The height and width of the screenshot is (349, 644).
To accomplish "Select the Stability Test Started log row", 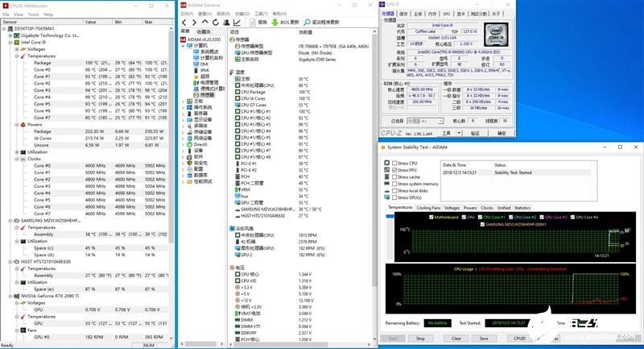I will (x=516, y=172).
